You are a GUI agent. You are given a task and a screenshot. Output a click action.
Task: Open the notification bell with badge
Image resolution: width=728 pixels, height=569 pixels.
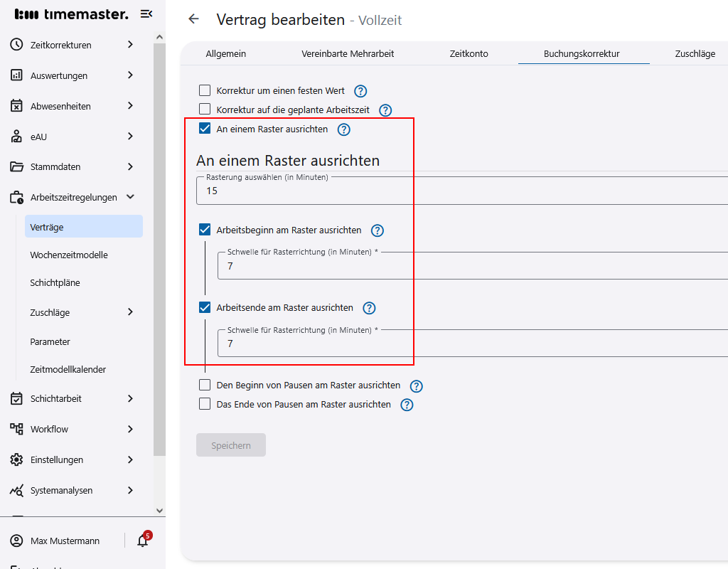click(x=143, y=541)
